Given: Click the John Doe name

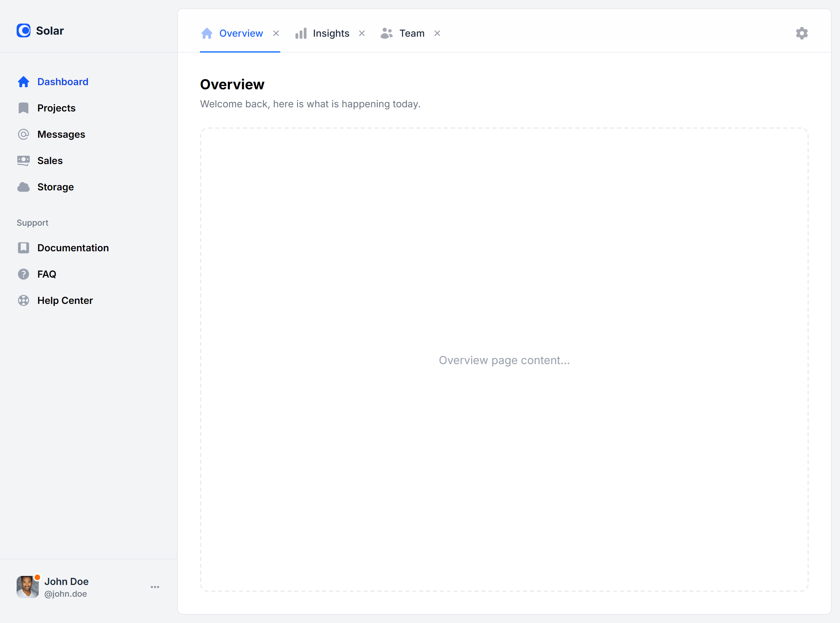Looking at the screenshot, I should pos(66,581).
